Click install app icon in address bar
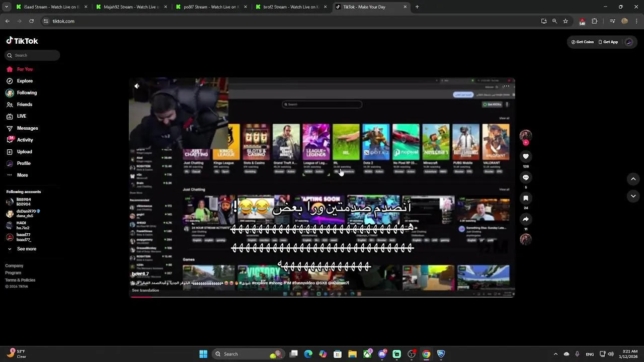The width and height of the screenshot is (644, 362). point(544,21)
